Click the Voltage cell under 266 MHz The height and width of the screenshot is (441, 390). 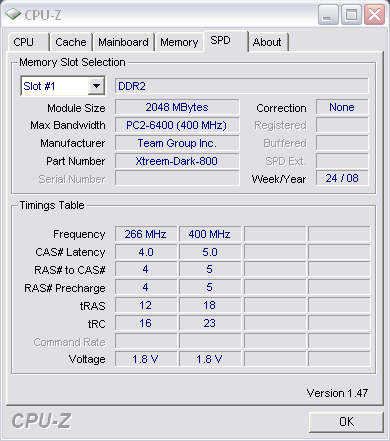pyautogui.click(x=146, y=359)
